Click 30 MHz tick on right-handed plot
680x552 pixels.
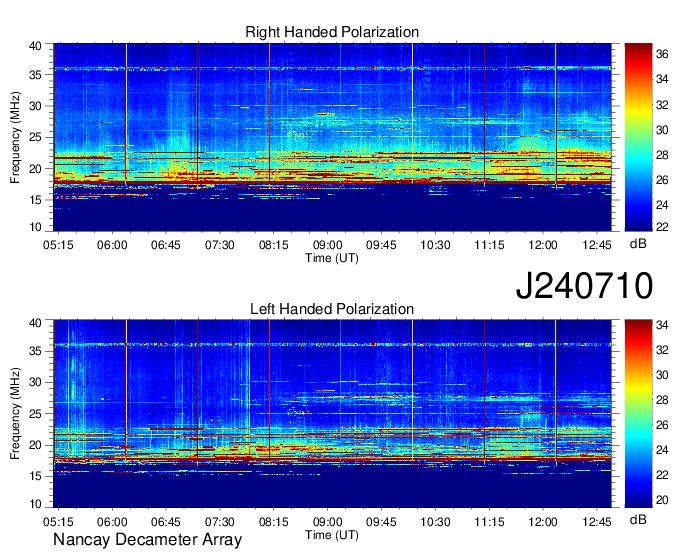pos(36,106)
